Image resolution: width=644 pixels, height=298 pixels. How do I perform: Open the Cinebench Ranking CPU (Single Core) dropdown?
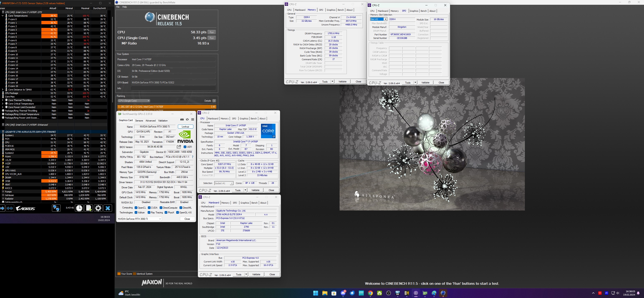(134, 101)
